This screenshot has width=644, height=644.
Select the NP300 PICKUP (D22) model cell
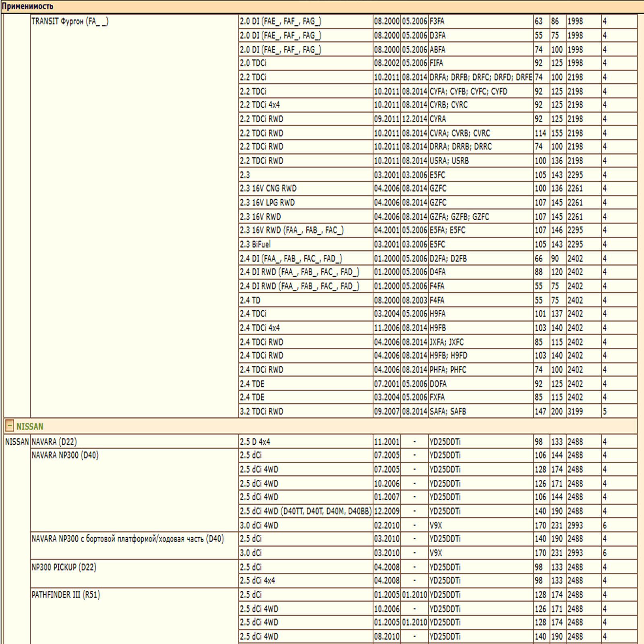coord(64,567)
